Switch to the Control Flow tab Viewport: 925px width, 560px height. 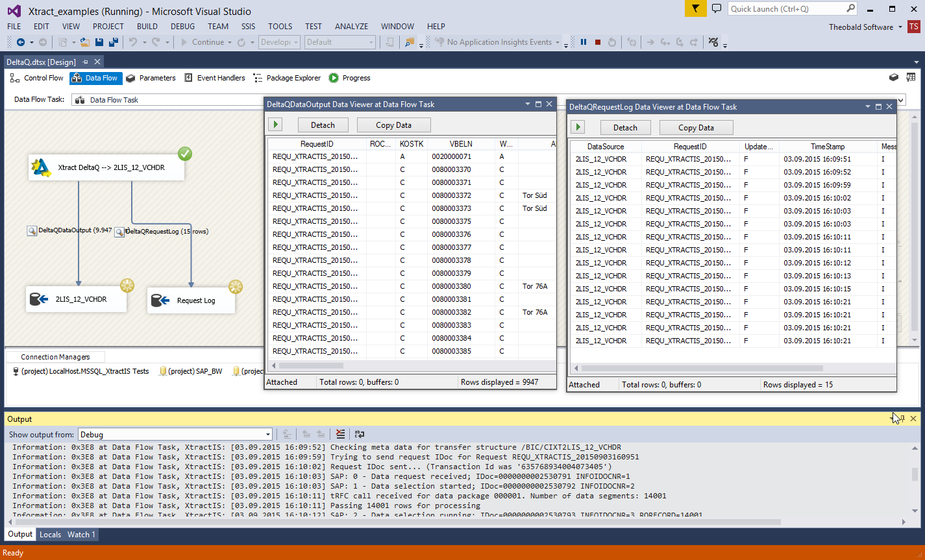pyautogui.click(x=37, y=78)
